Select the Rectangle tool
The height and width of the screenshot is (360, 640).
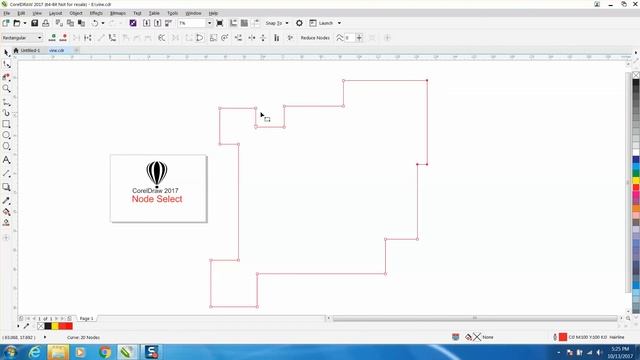6,124
